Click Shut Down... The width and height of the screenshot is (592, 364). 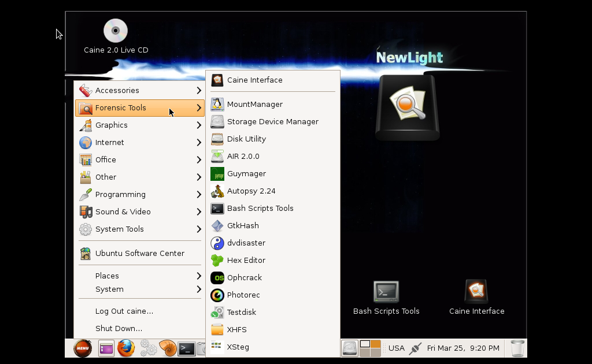140,329
